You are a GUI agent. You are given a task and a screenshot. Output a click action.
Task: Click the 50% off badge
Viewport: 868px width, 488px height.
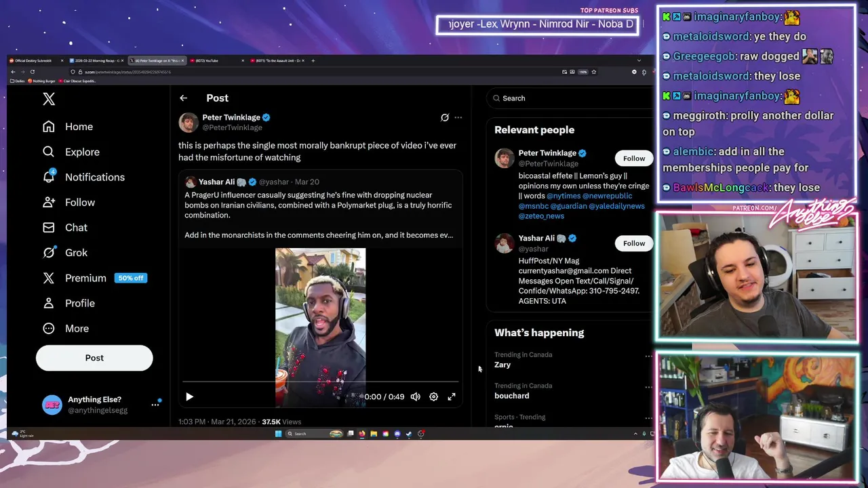(x=131, y=278)
